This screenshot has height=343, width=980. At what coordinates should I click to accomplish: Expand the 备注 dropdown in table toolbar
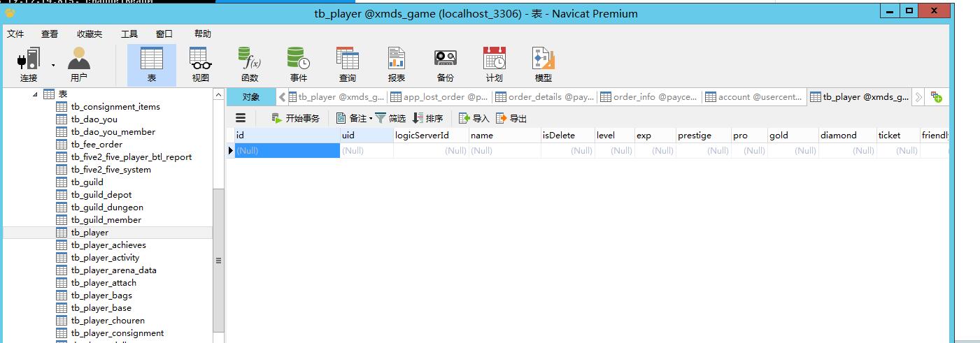point(371,119)
